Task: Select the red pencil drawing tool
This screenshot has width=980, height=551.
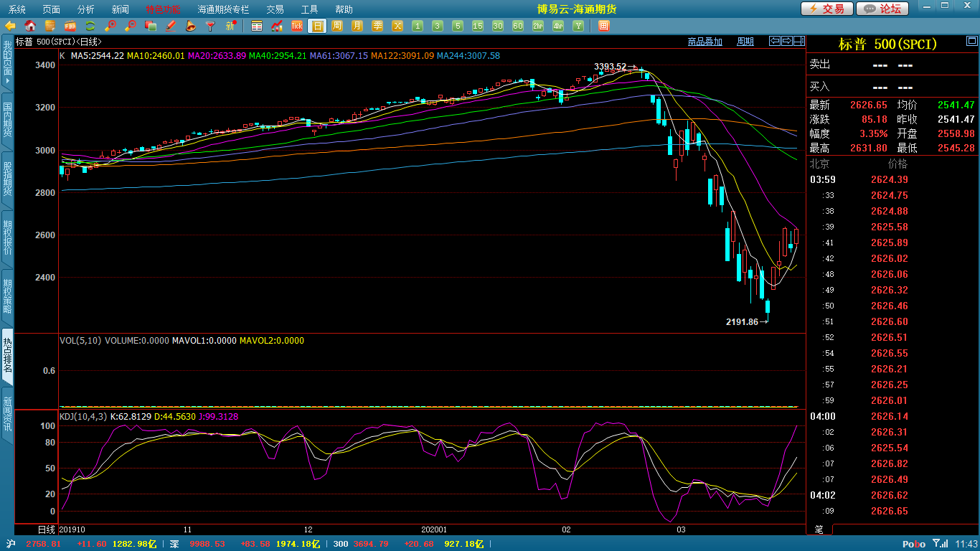Action: pyautogui.click(x=171, y=26)
